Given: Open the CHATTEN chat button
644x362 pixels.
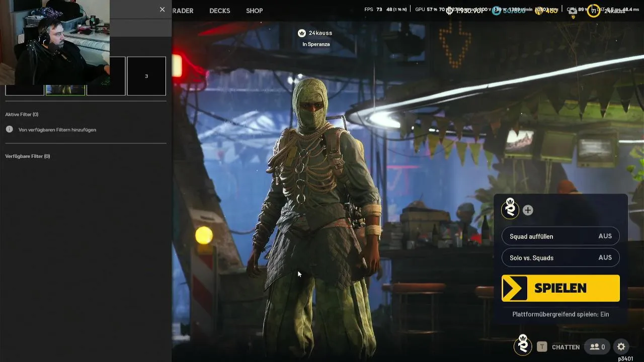Looking at the screenshot, I should point(566,347).
